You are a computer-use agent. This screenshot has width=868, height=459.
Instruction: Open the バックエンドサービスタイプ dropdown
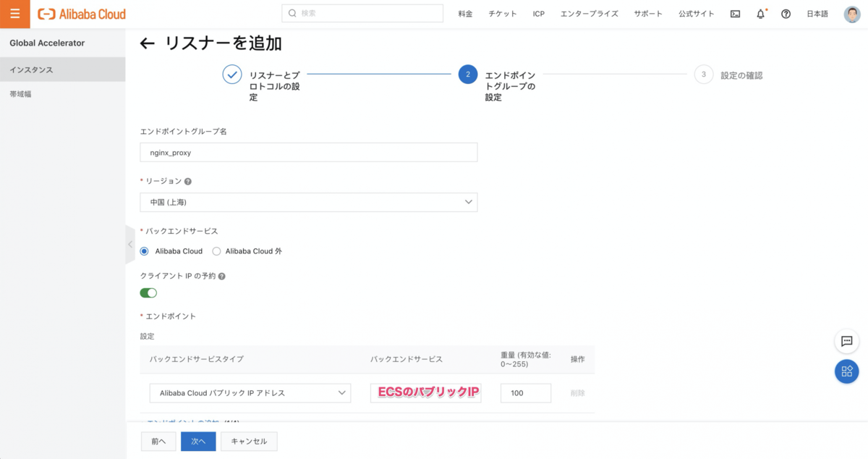(250, 393)
